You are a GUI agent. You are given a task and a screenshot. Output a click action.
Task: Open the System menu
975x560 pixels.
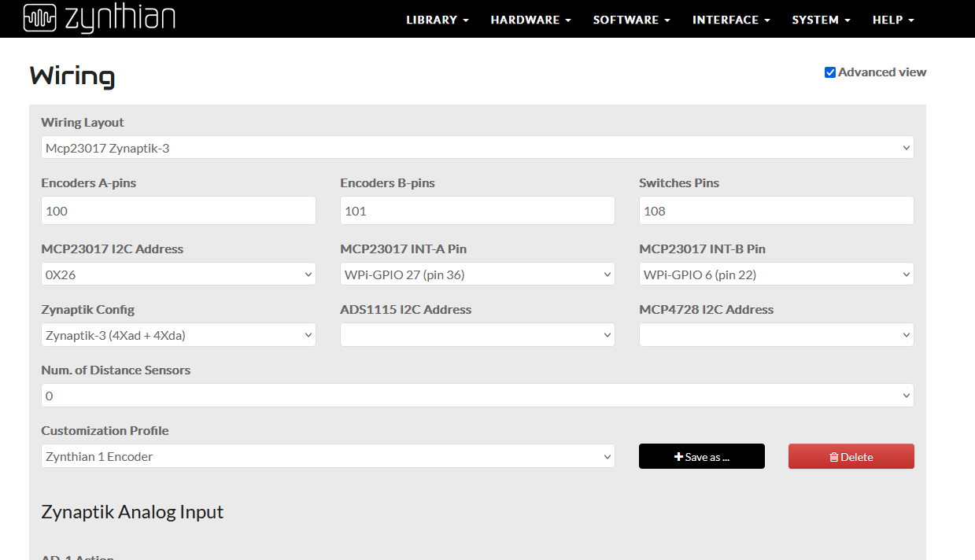coord(821,20)
